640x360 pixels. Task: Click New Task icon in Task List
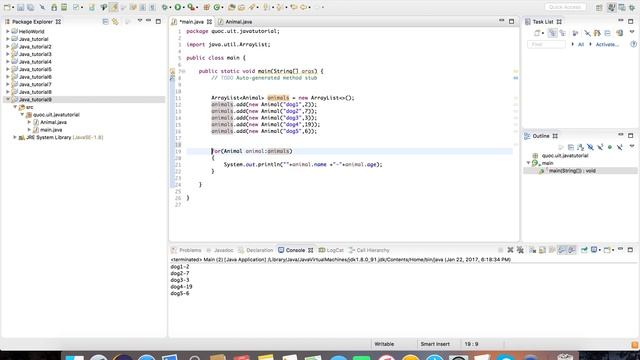click(x=537, y=33)
